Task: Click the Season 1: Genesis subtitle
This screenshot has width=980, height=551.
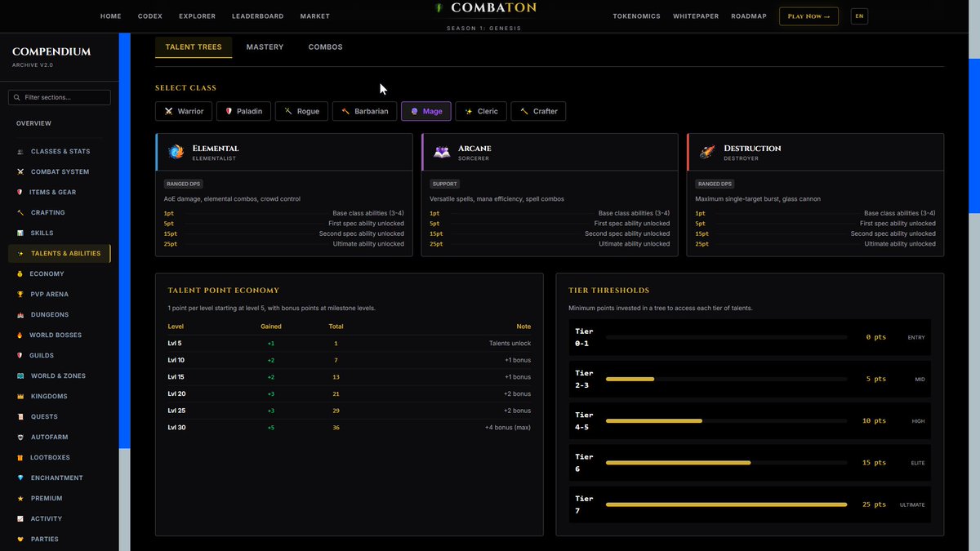Action: tap(483, 29)
